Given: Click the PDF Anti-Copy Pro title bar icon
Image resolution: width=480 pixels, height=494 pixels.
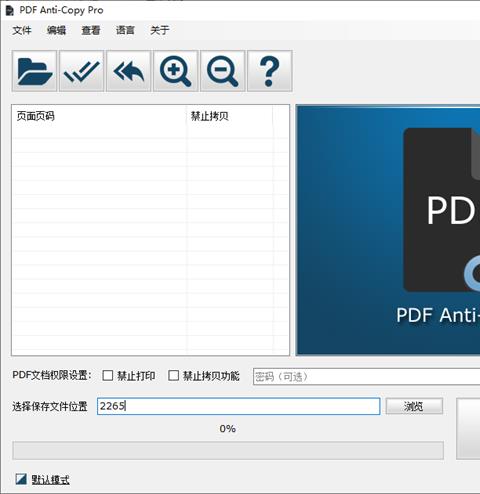Looking at the screenshot, I should pos(10,10).
